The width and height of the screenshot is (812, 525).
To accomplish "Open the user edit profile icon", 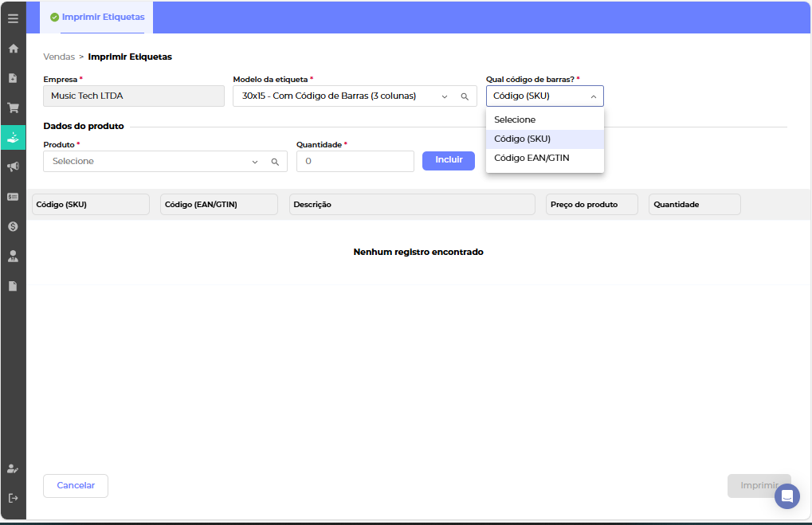I will pos(13,468).
